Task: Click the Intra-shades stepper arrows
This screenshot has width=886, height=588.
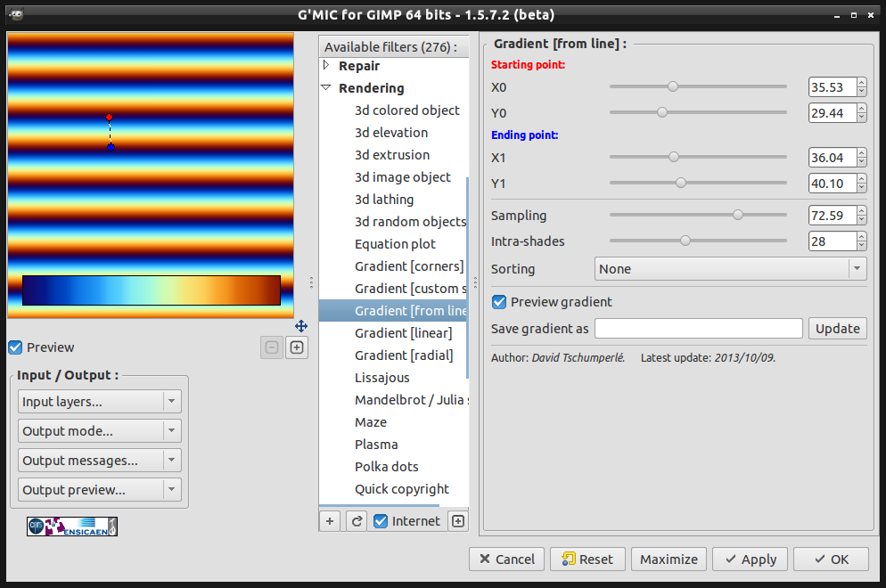Action: (862, 241)
